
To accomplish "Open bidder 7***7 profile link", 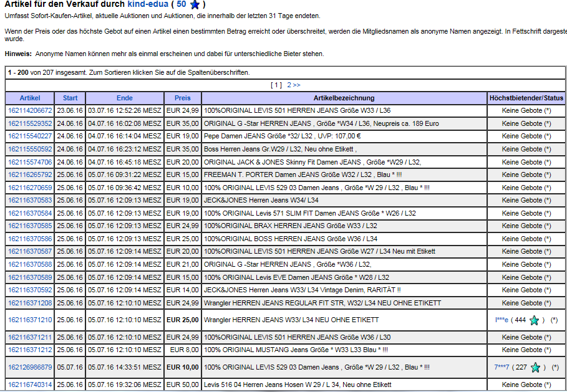I will (502, 368).
